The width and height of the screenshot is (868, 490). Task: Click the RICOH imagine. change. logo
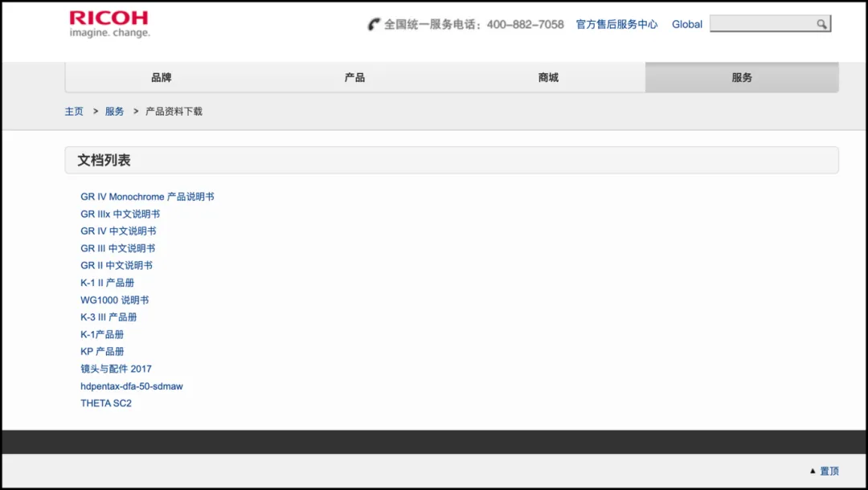pos(109,24)
